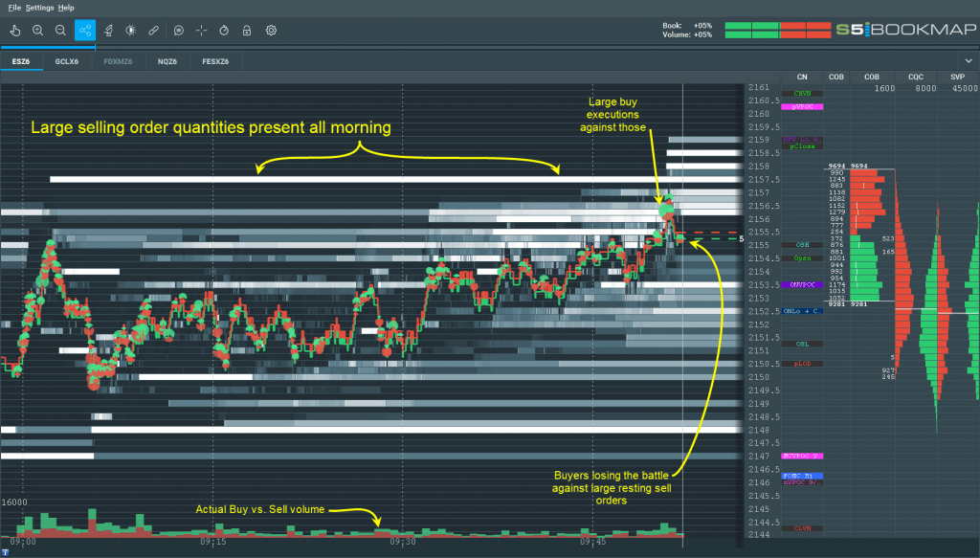
Task: Select the hand pan tool
Action: (x=15, y=30)
